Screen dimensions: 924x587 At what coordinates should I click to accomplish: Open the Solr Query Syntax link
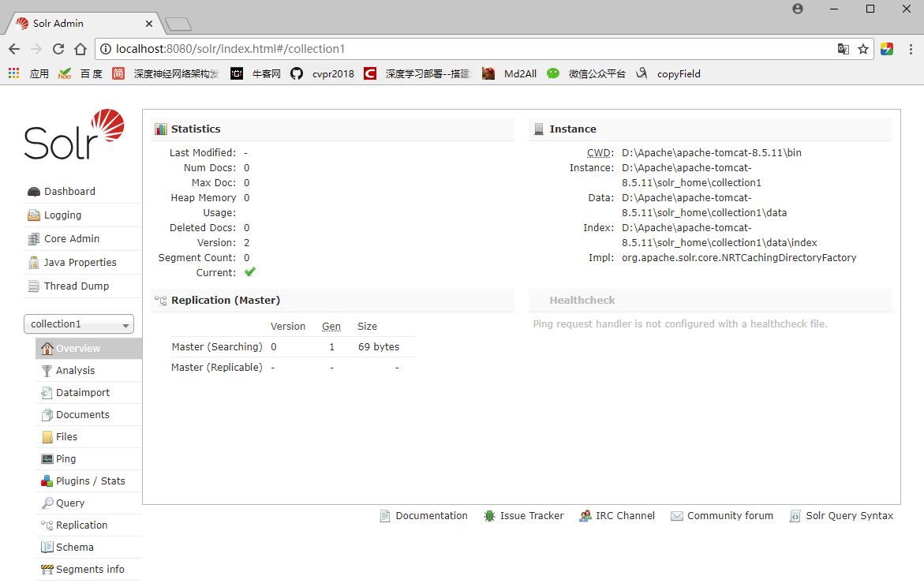(849, 516)
